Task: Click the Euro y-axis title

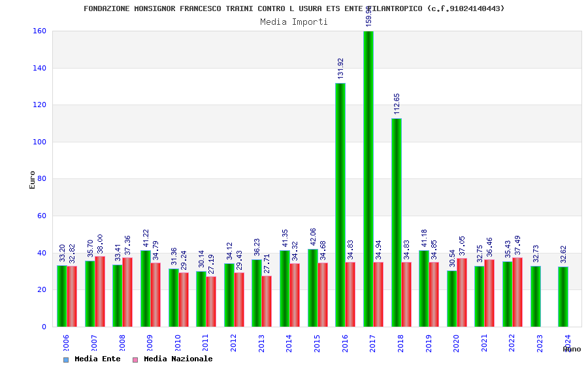Action: (x=32, y=180)
